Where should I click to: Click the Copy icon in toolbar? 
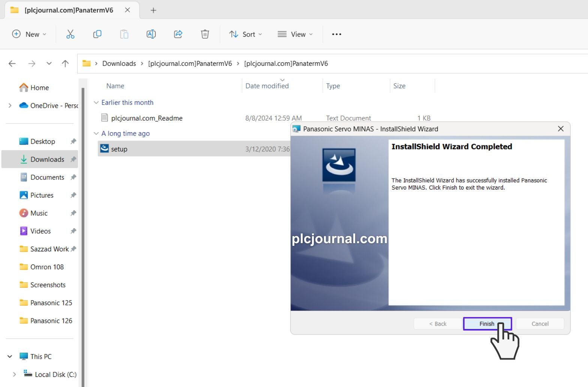click(97, 34)
